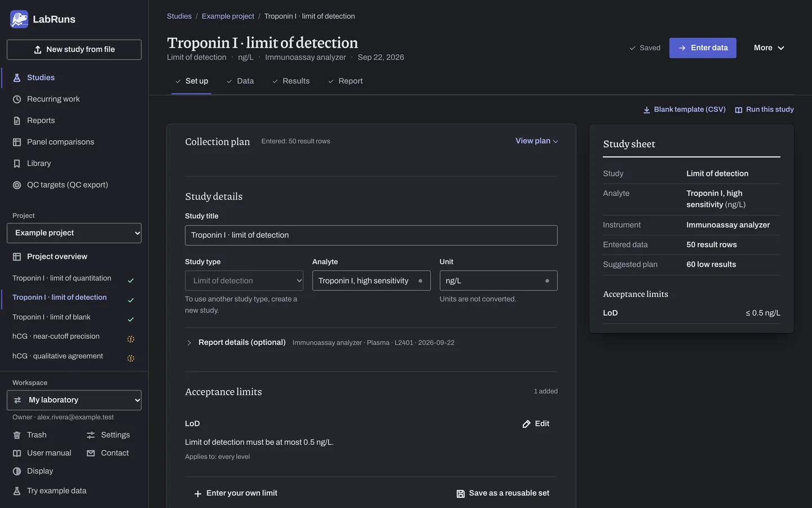Click the Unit input field
Screen dimensions: 812x508
pyautogui.click(x=498, y=281)
